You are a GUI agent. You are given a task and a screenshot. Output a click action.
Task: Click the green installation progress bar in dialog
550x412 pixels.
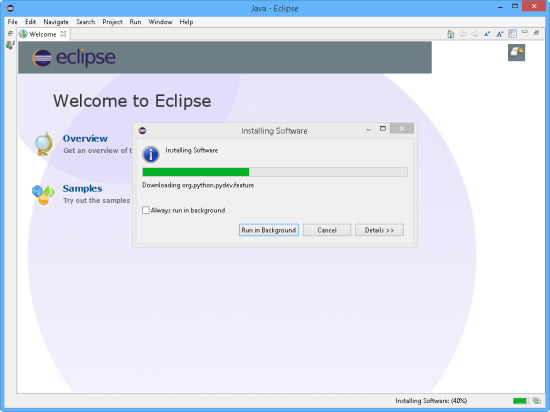[275, 172]
